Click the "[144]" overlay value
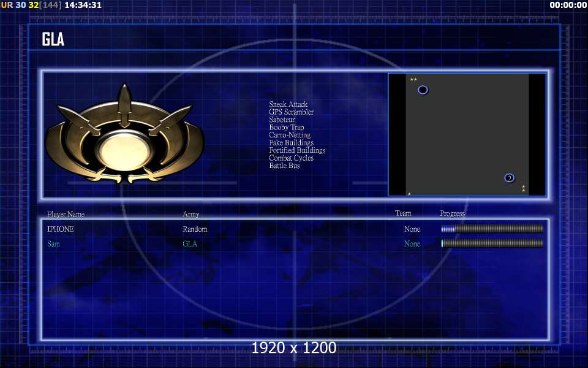The height and width of the screenshot is (368, 588). [50, 5]
